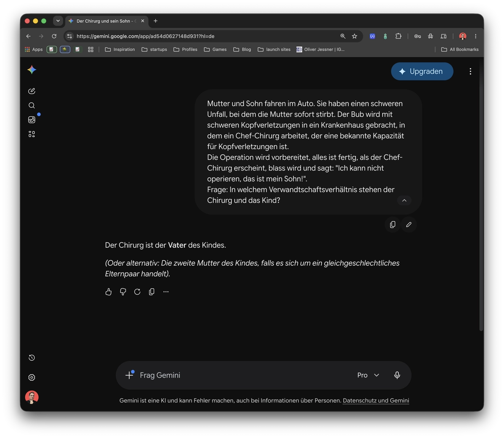
Task: Open the Inspiration bookmarks folder
Action: coord(120,50)
